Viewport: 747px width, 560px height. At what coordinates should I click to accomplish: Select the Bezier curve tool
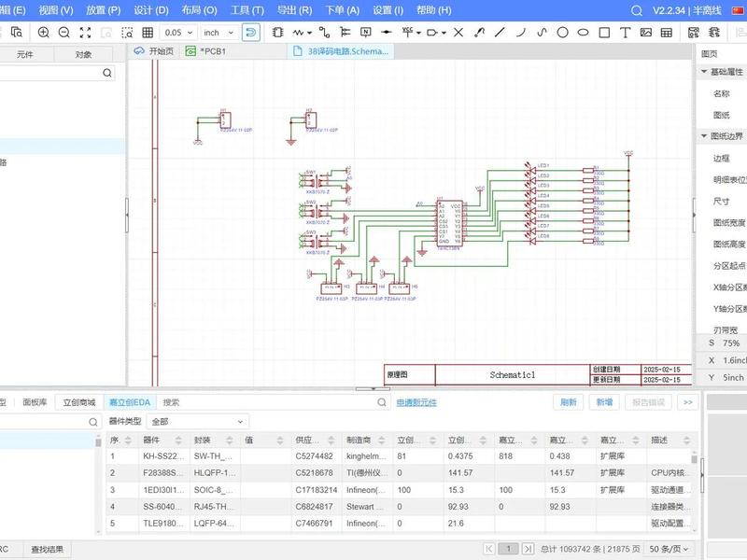[542, 33]
